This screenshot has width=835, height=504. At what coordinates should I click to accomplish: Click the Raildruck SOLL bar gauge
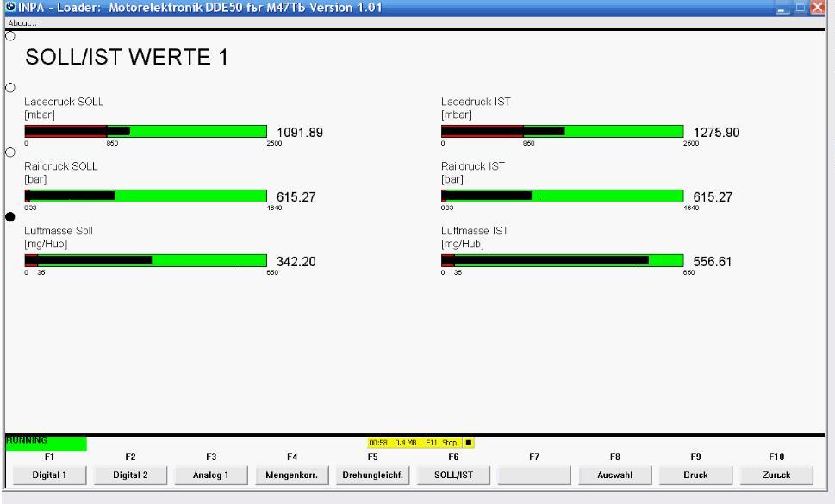point(146,196)
